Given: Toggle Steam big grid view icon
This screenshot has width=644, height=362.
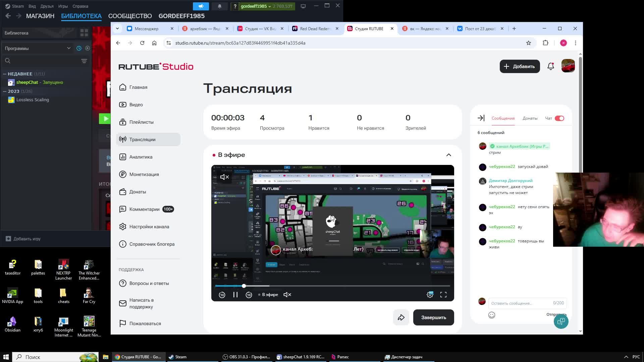Looking at the screenshot, I should [x=84, y=33].
